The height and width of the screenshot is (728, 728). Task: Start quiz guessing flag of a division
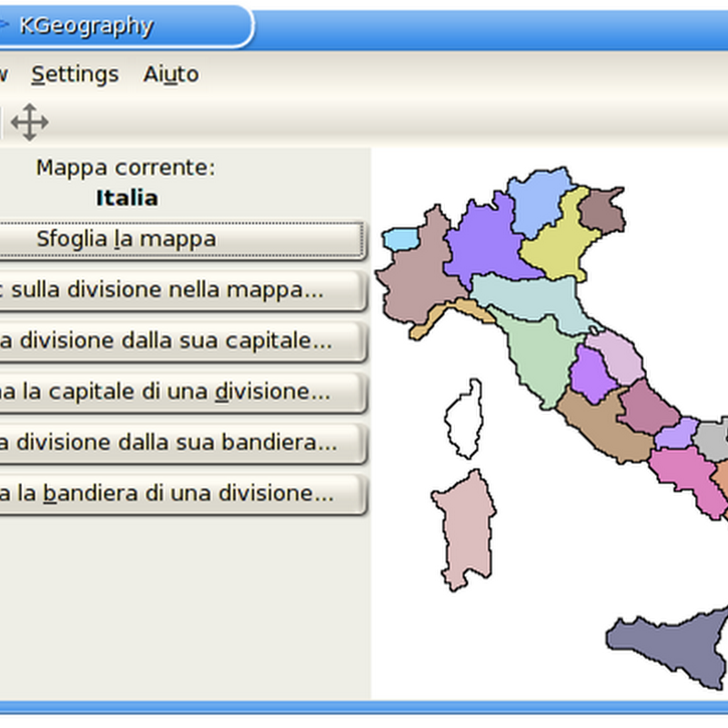(x=182, y=493)
